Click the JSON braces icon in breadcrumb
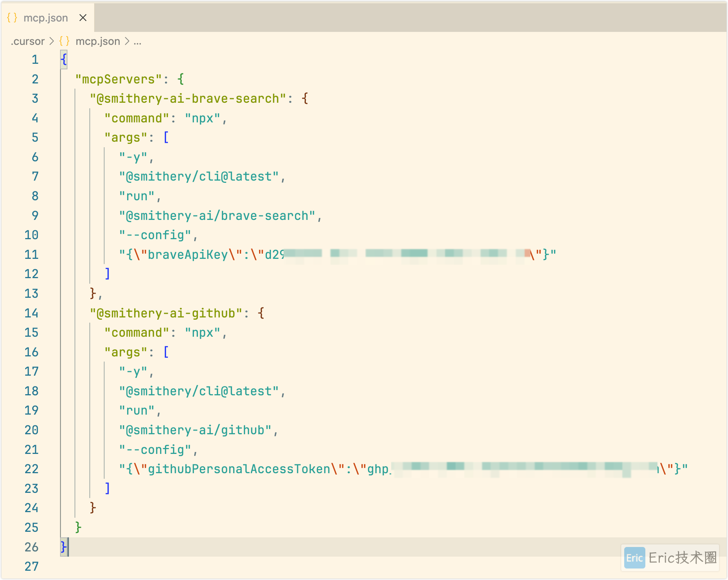Viewport: 728px width, 580px height. coord(64,41)
